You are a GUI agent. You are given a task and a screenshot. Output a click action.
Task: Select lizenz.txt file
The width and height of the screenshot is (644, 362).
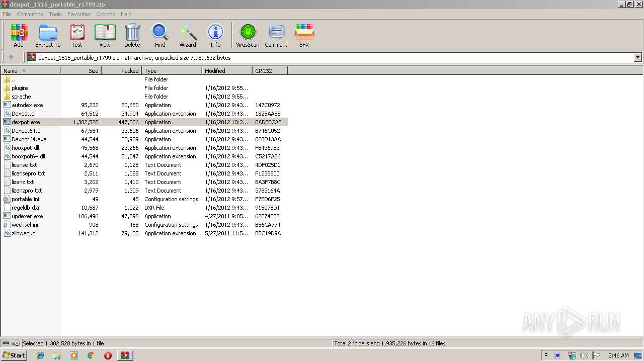(x=23, y=182)
